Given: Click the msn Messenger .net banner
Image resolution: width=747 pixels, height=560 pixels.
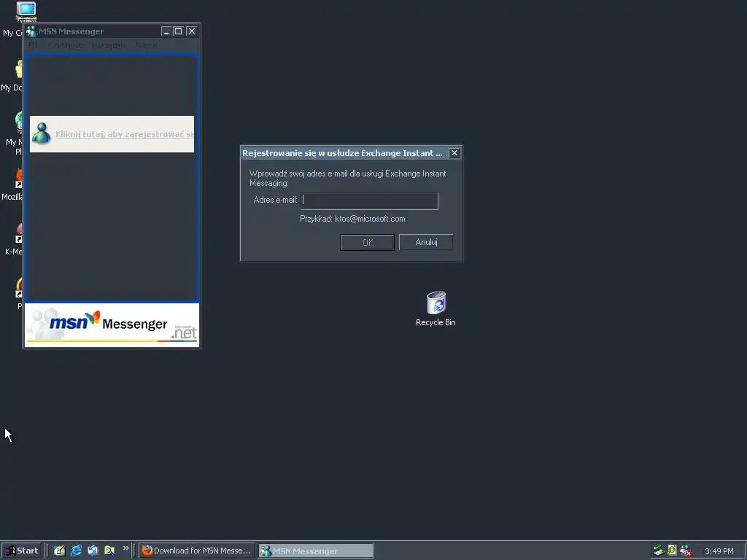Looking at the screenshot, I should [x=112, y=325].
